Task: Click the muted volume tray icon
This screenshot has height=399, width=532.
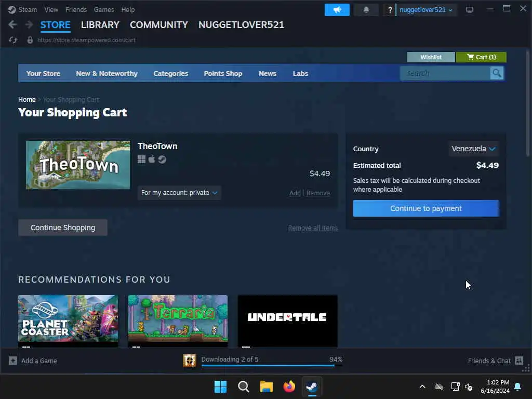Action: (x=469, y=387)
